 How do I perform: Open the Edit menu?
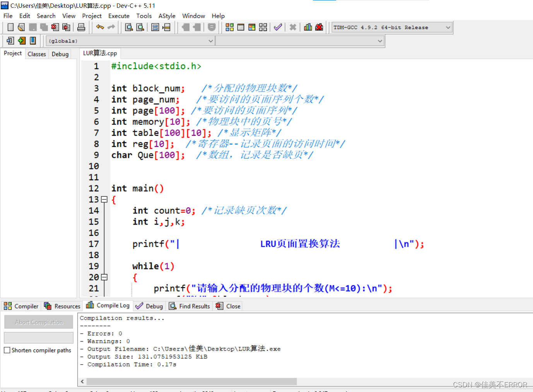click(25, 16)
